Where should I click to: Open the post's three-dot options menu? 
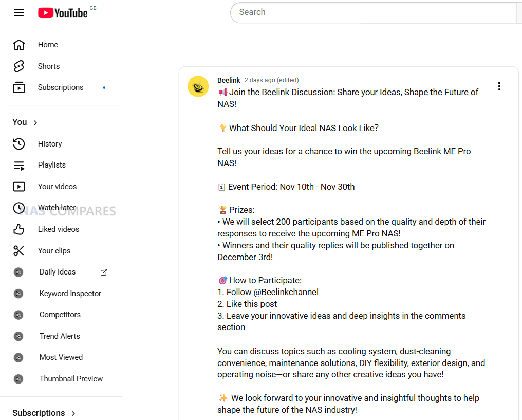pyautogui.click(x=499, y=86)
